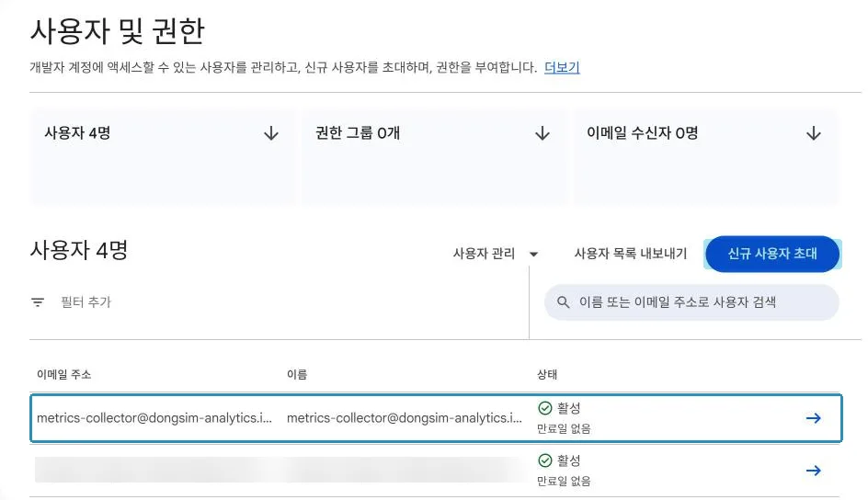
Task: Click 만료일 없음 in metrics-collector row
Action: [x=564, y=428]
